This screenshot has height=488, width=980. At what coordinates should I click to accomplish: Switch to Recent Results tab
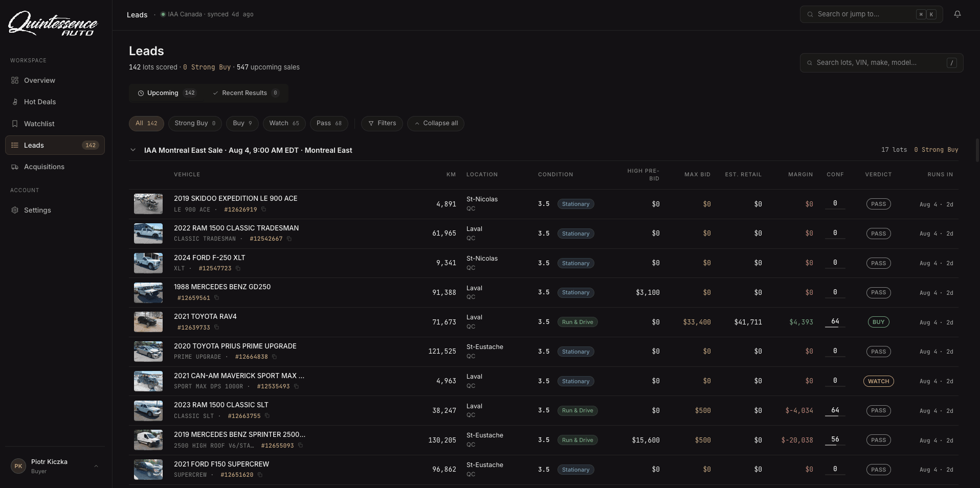tap(246, 93)
